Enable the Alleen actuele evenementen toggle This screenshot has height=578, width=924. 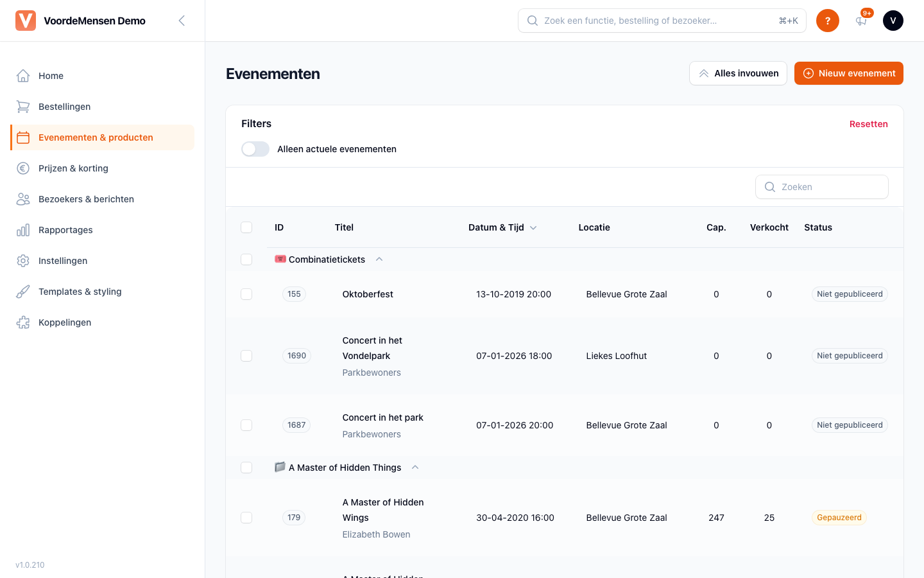click(x=255, y=149)
